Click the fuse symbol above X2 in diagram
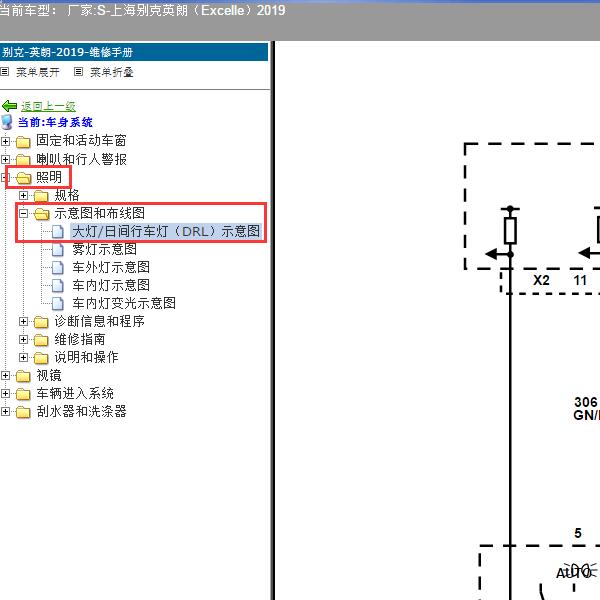Image resolution: width=600 pixels, height=600 pixels. coord(510,230)
